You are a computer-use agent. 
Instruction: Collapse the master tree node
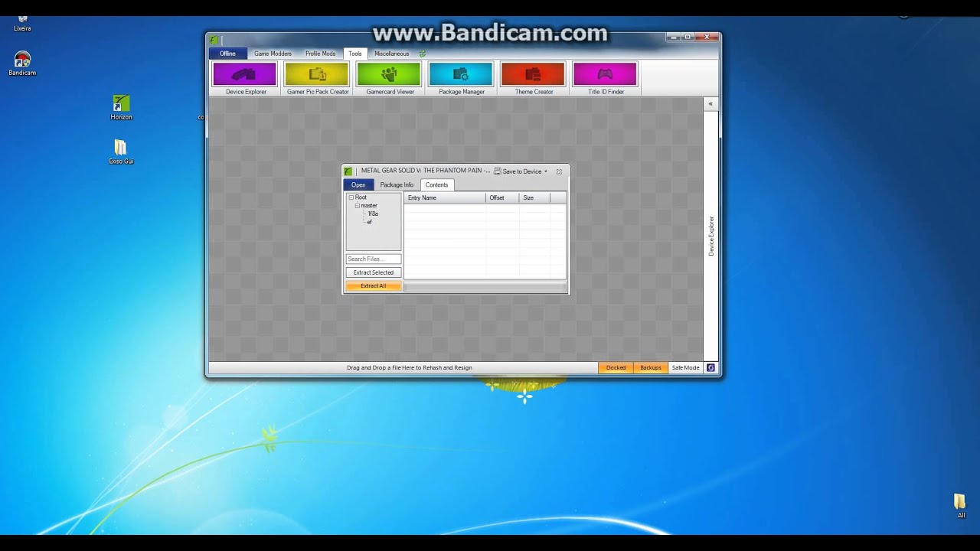coord(357,206)
